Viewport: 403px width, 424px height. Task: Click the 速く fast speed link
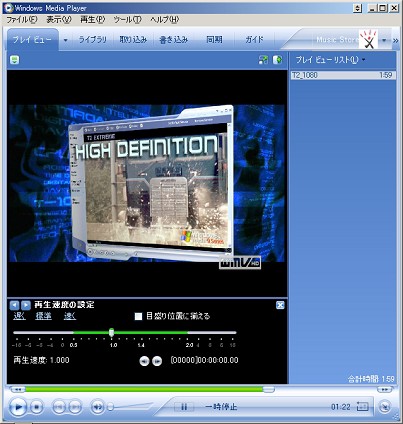70,316
